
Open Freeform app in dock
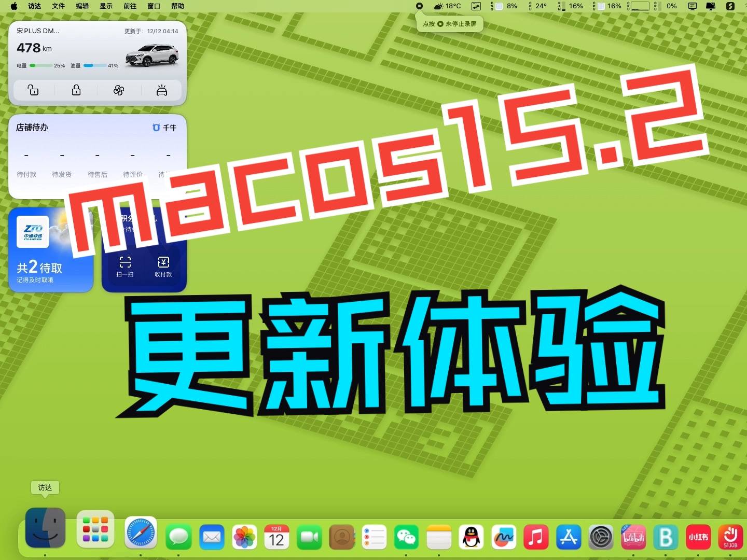[504, 537]
